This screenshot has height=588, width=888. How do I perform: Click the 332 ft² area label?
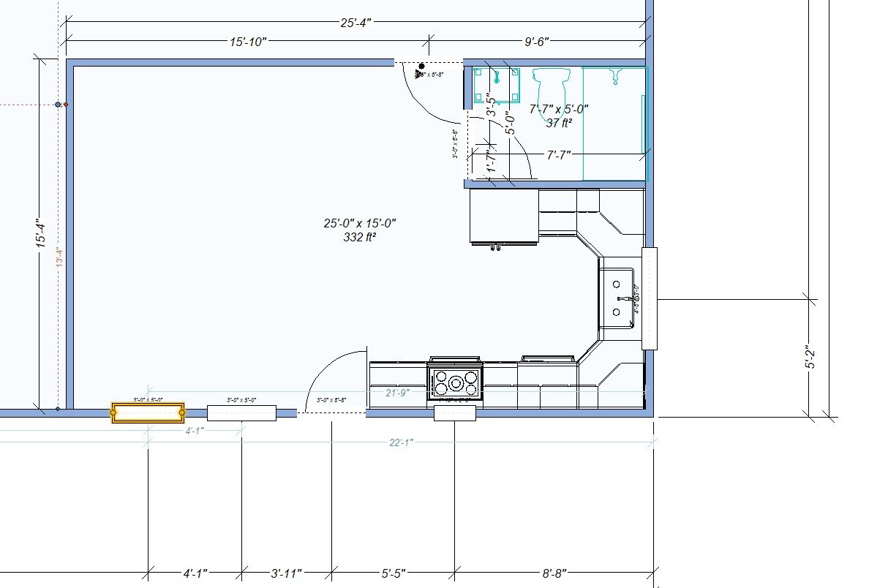tap(360, 237)
